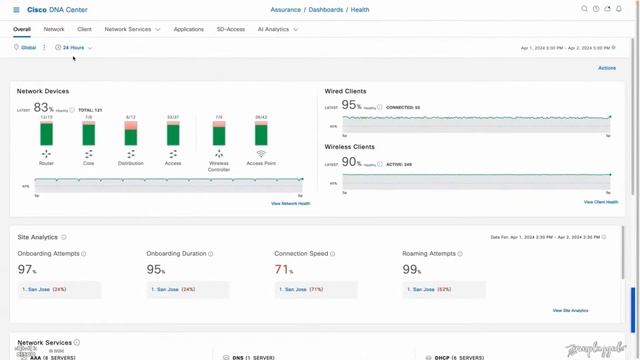Switch to the Applications tab
Image resolution: width=640 pixels, height=360 pixels.
(189, 29)
